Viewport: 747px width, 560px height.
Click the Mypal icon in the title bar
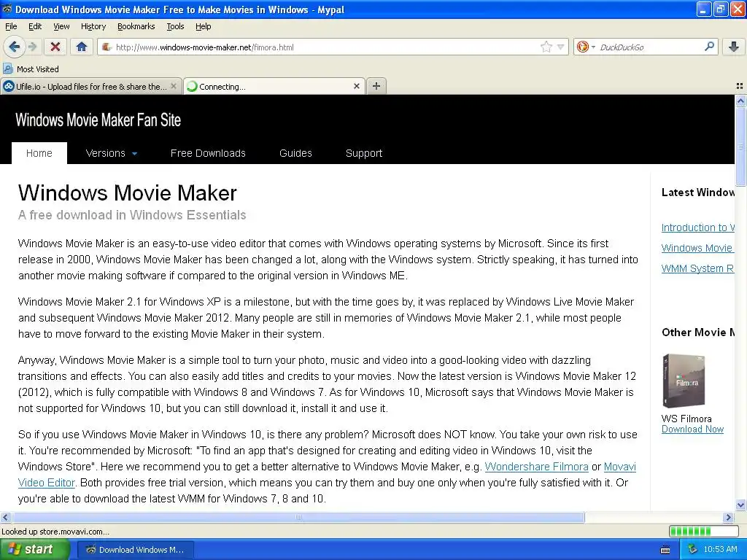coord(7,9)
